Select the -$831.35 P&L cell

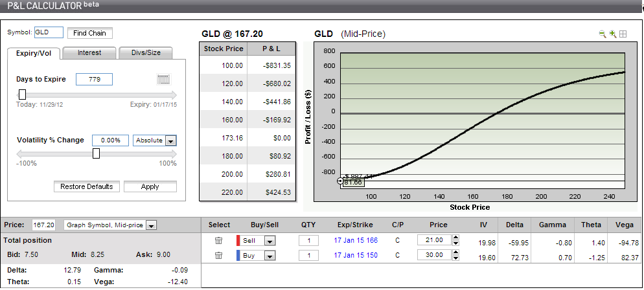271,65
